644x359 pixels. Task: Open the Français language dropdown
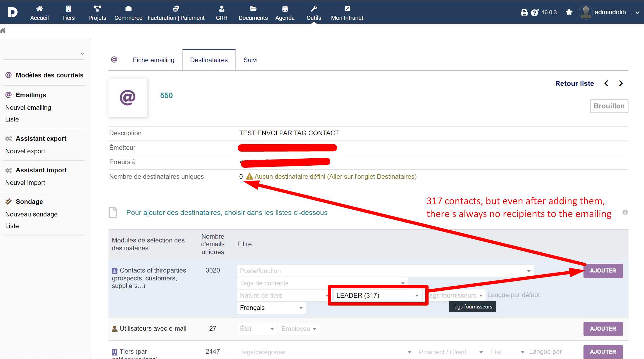tap(301, 308)
